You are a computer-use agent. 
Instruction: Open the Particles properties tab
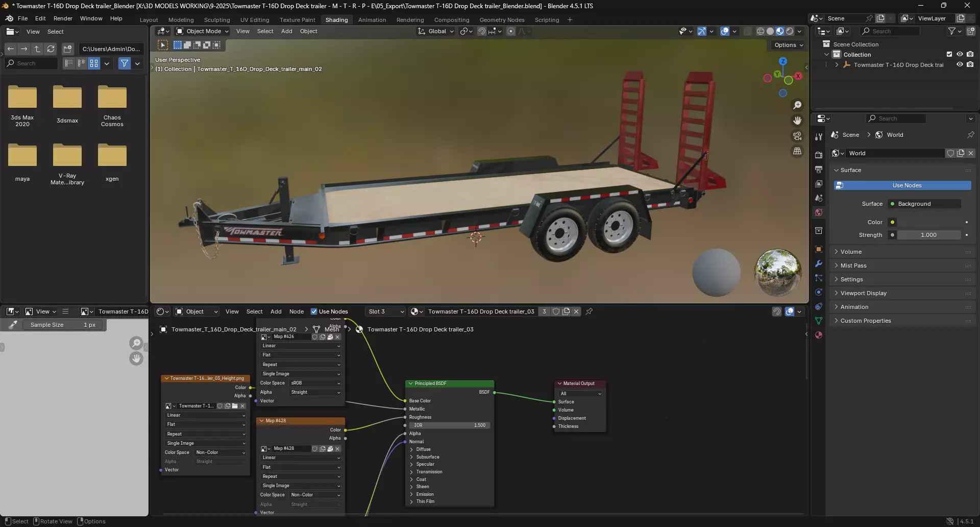pos(819,278)
